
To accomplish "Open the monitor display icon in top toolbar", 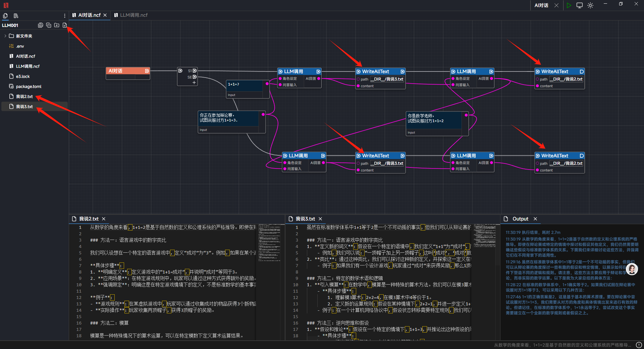I will 579,5.
